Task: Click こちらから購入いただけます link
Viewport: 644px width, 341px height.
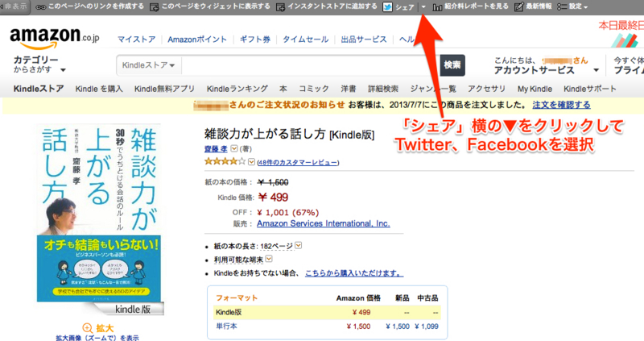Action: [354, 273]
